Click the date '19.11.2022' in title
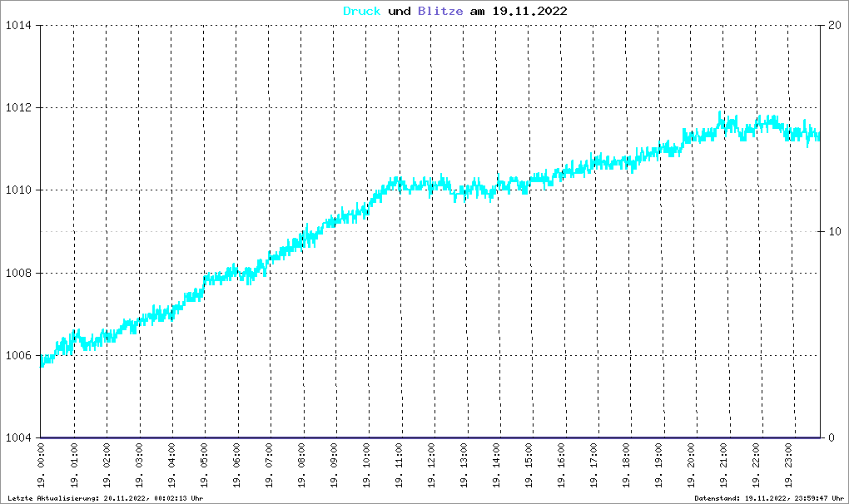The image size is (849, 504). click(529, 11)
